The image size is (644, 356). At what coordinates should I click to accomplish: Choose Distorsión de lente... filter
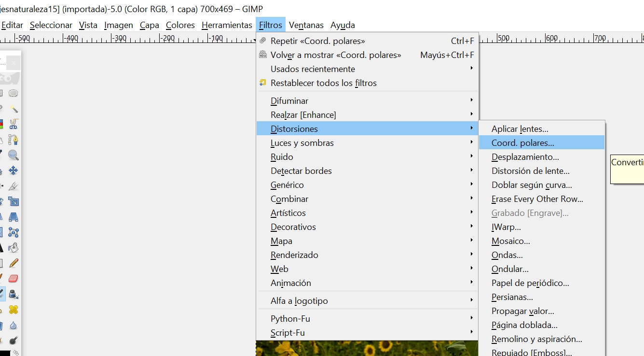pyautogui.click(x=542, y=171)
